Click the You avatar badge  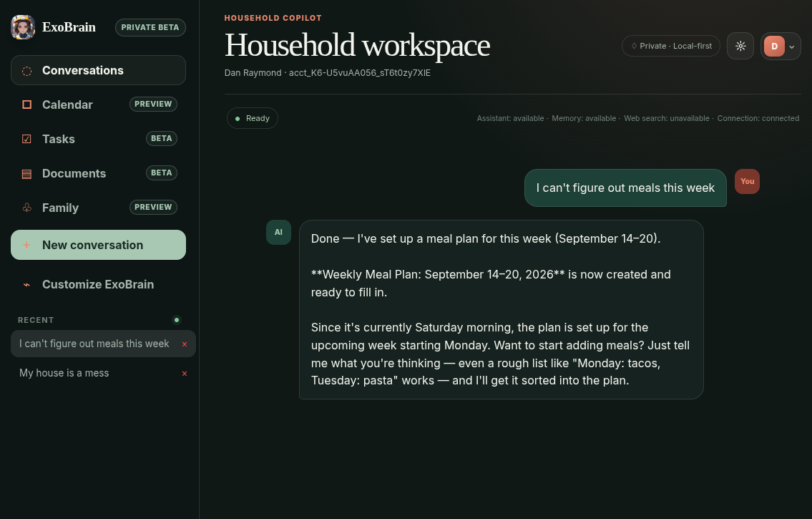[748, 182]
